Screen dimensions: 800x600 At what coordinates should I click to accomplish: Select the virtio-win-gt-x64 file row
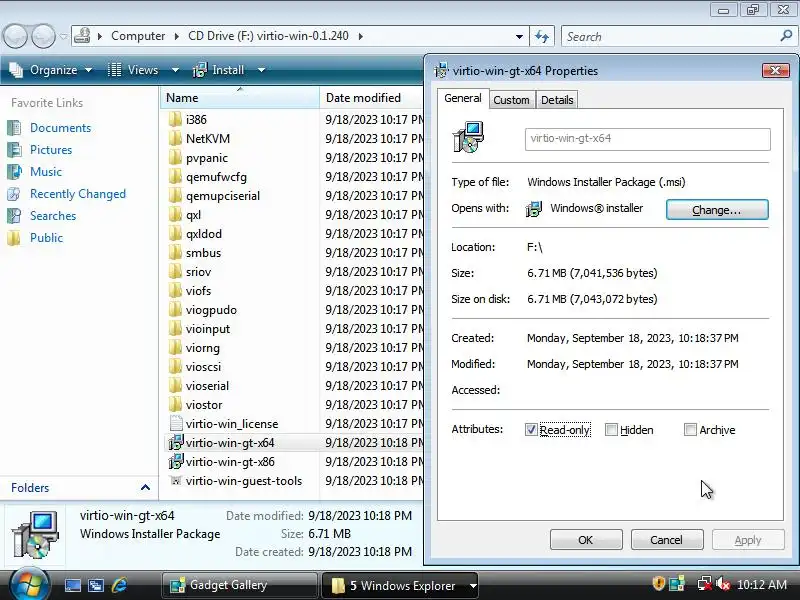293,442
